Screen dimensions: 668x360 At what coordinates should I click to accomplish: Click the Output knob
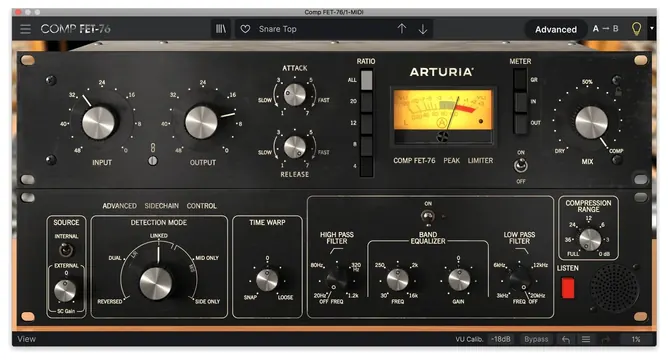pos(201,123)
